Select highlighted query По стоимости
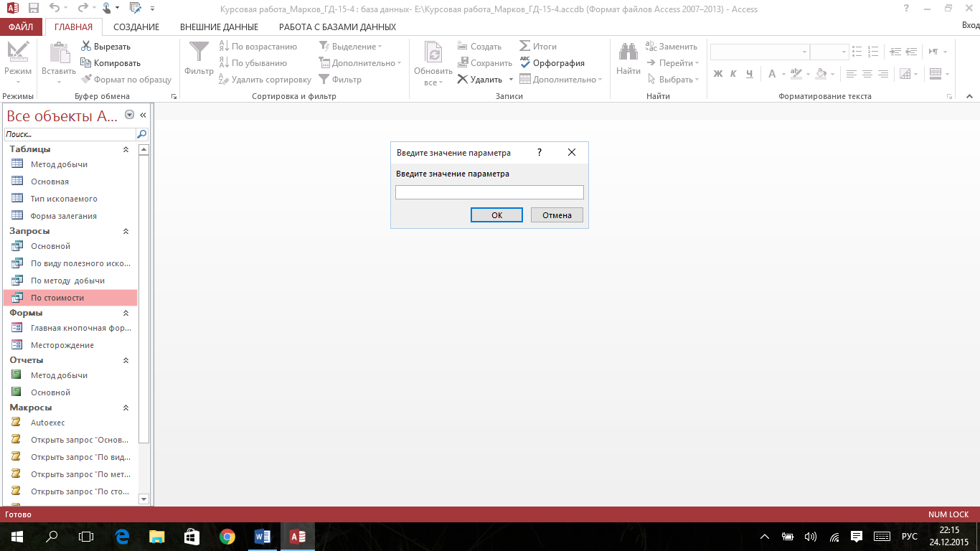The image size is (980, 551). tap(70, 298)
